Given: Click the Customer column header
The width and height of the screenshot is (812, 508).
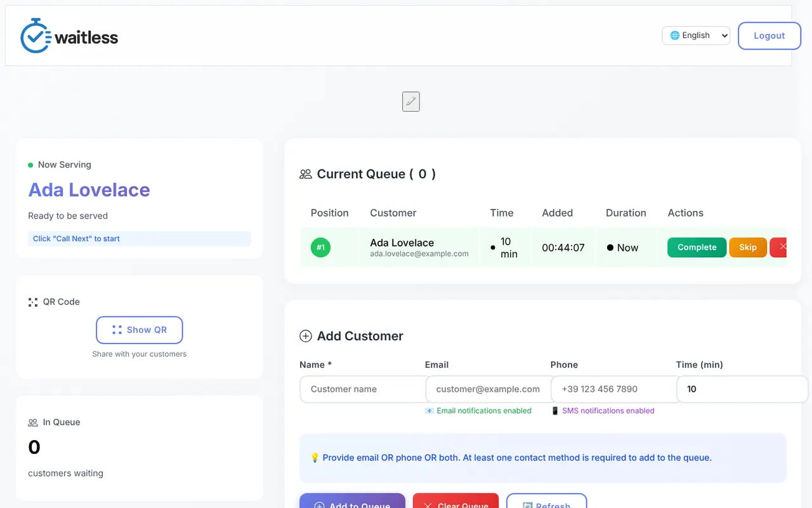Looking at the screenshot, I should point(393,213).
